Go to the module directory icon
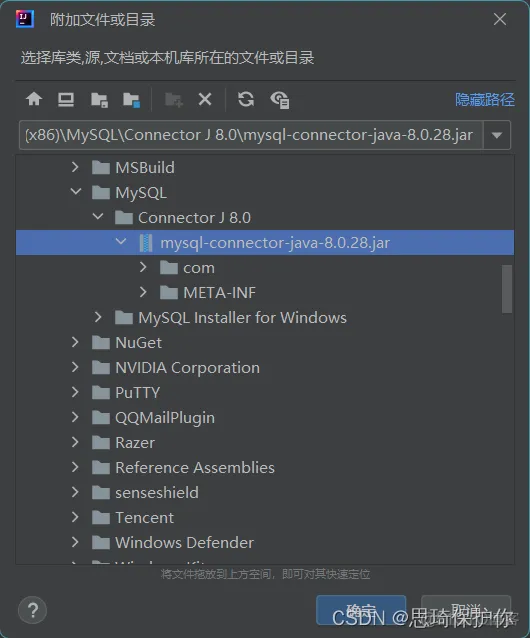Image resolution: width=530 pixels, height=638 pixels. [x=131, y=100]
